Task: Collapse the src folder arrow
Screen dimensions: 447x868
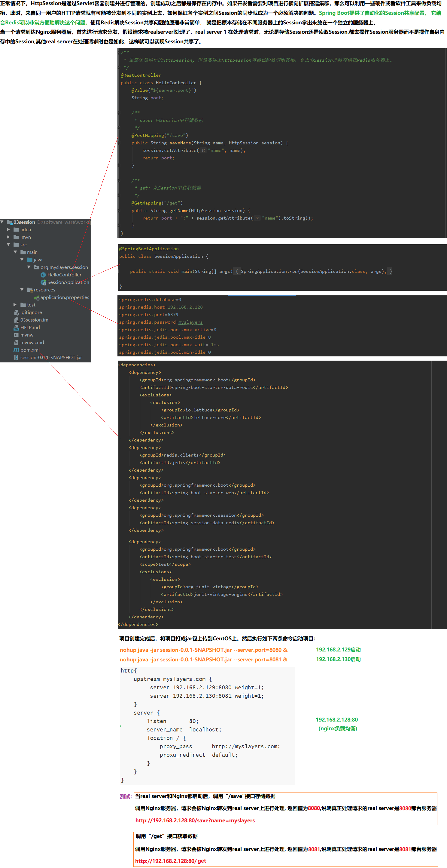Action: pyautogui.click(x=8, y=245)
